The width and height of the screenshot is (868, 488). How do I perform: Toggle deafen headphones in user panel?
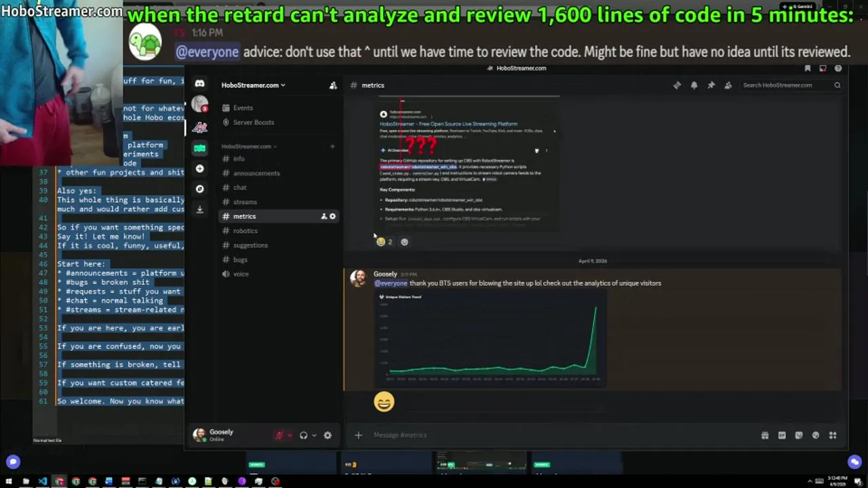303,435
